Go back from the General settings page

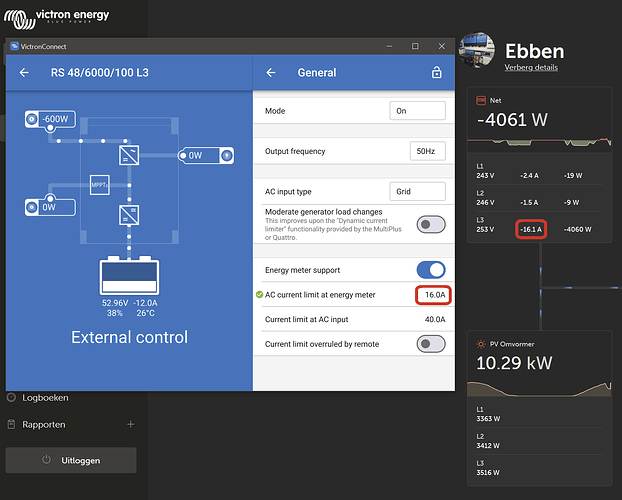[271, 73]
